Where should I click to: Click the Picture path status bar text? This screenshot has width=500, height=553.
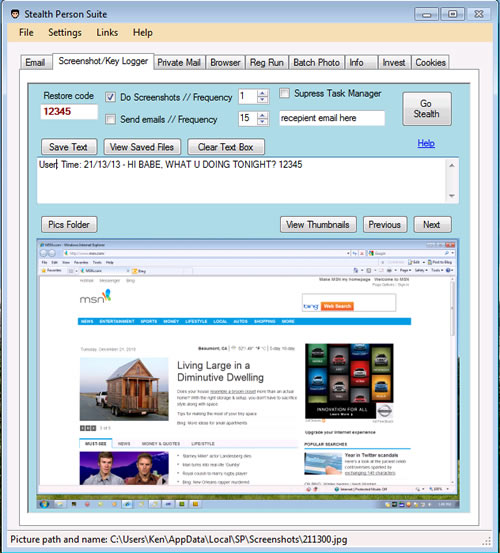(x=179, y=539)
